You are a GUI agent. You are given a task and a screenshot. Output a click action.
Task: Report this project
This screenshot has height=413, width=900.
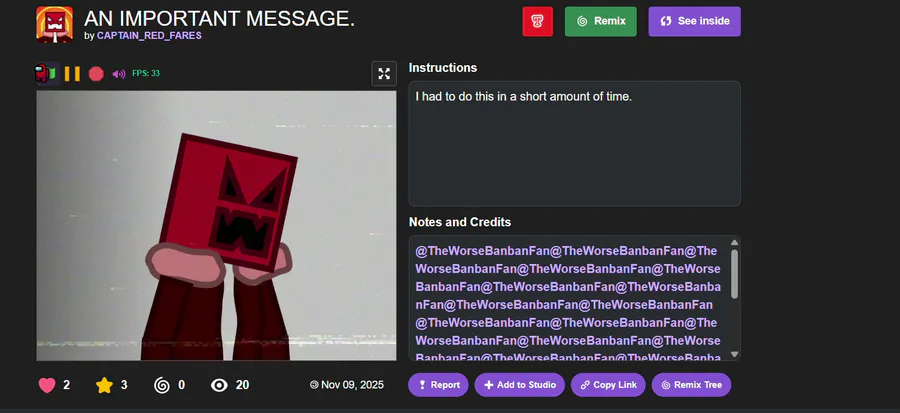(x=438, y=385)
